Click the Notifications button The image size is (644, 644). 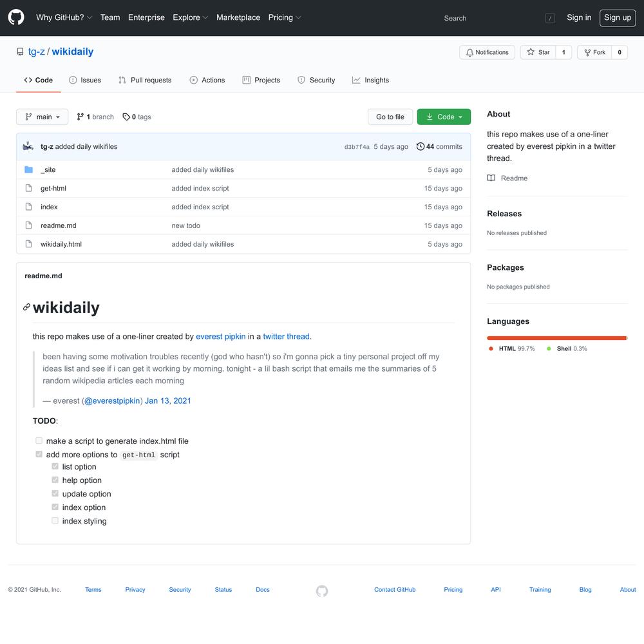[x=487, y=52]
